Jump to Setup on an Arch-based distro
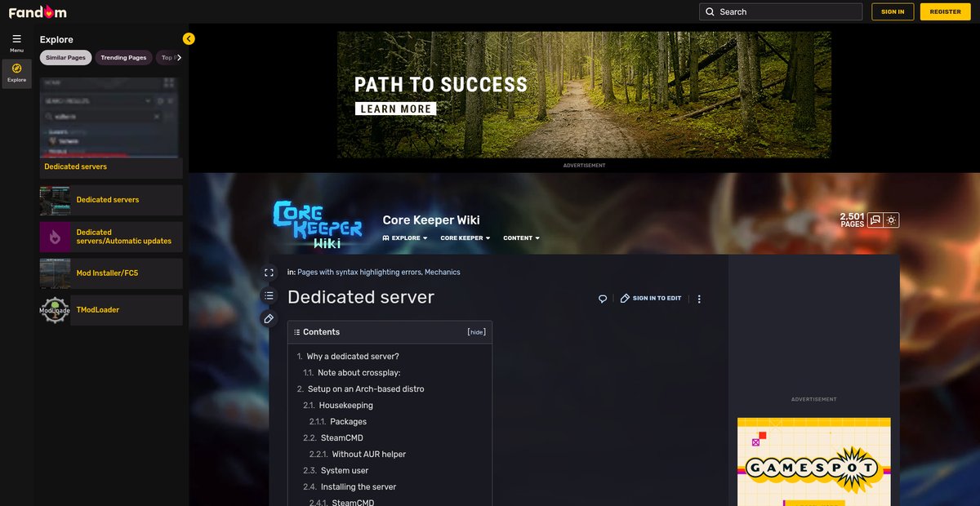This screenshot has height=506, width=980. pyautogui.click(x=366, y=389)
